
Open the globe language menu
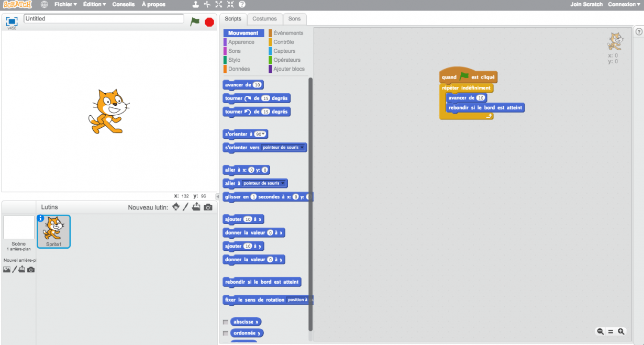pyautogui.click(x=44, y=4)
